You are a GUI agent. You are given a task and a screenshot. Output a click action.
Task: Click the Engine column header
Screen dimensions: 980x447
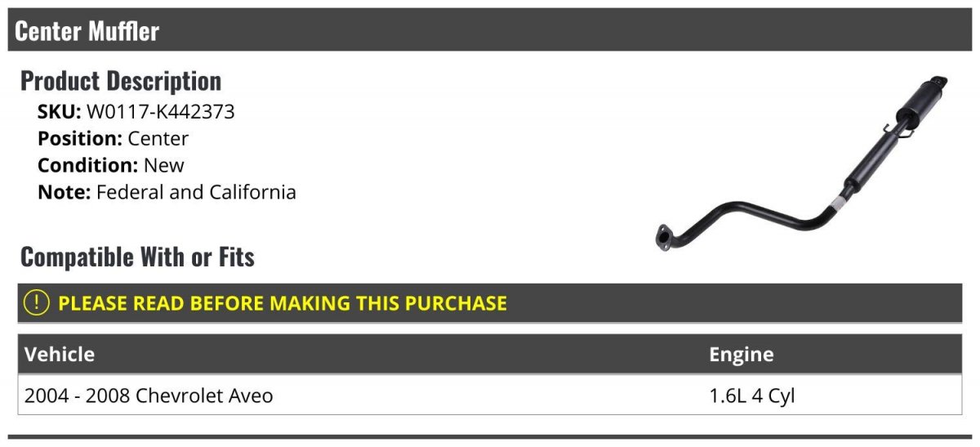pos(741,355)
